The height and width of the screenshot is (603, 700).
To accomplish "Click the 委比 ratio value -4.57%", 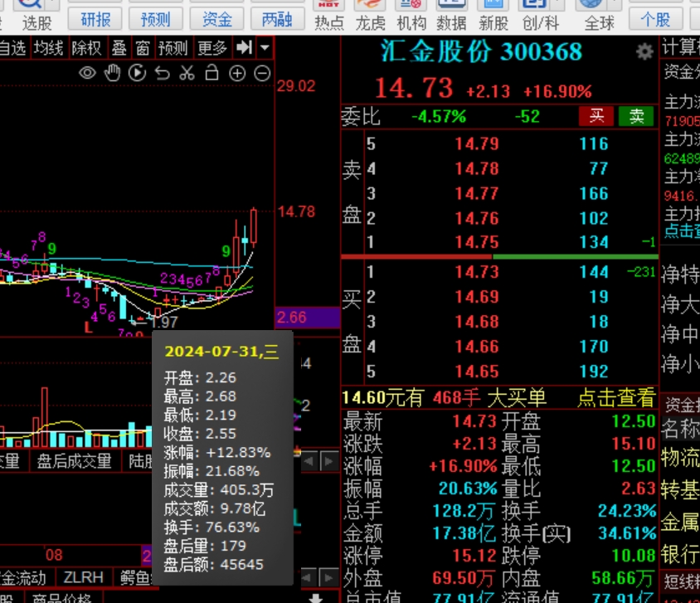I will pos(439,117).
